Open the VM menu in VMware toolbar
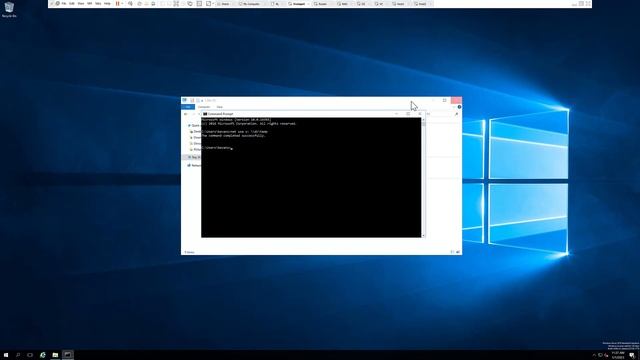The height and width of the screenshot is (360, 640). [x=89, y=4]
